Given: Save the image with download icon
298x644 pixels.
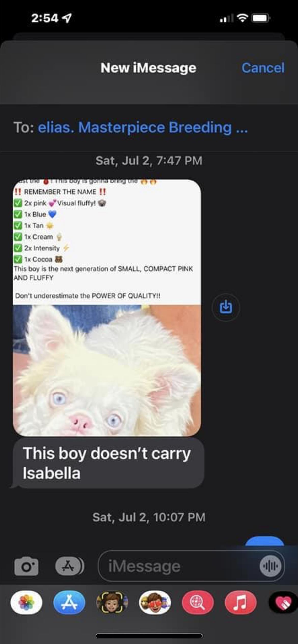Looking at the screenshot, I should (x=226, y=307).
